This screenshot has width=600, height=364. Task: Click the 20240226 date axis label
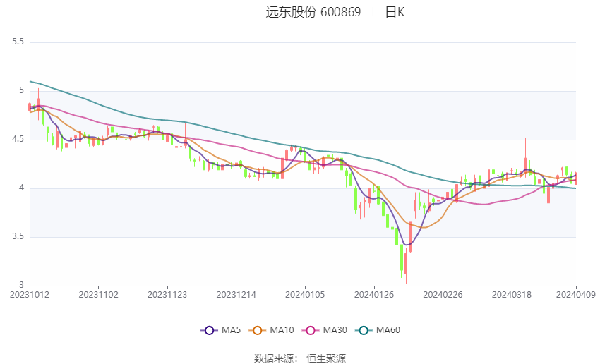coord(443,295)
